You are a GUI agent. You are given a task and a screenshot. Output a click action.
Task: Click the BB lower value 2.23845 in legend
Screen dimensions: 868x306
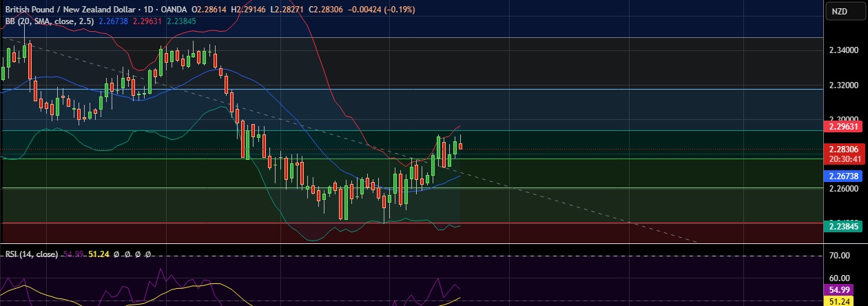coord(180,21)
